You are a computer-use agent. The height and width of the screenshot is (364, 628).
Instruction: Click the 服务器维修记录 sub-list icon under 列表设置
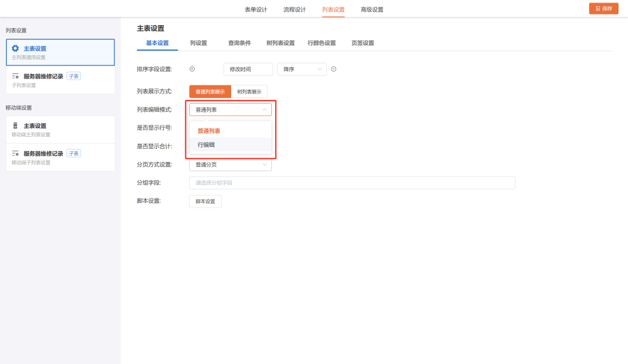[16, 77]
